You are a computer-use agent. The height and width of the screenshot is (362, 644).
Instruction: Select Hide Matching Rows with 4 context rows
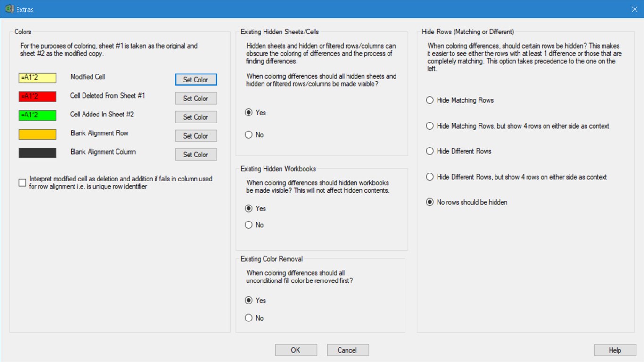pyautogui.click(x=429, y=126)
